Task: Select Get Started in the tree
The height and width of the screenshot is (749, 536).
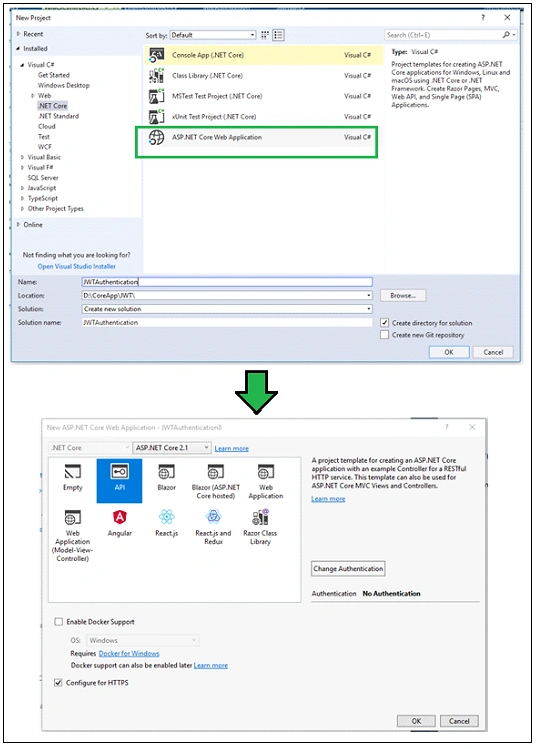Action: coord(54,75)
